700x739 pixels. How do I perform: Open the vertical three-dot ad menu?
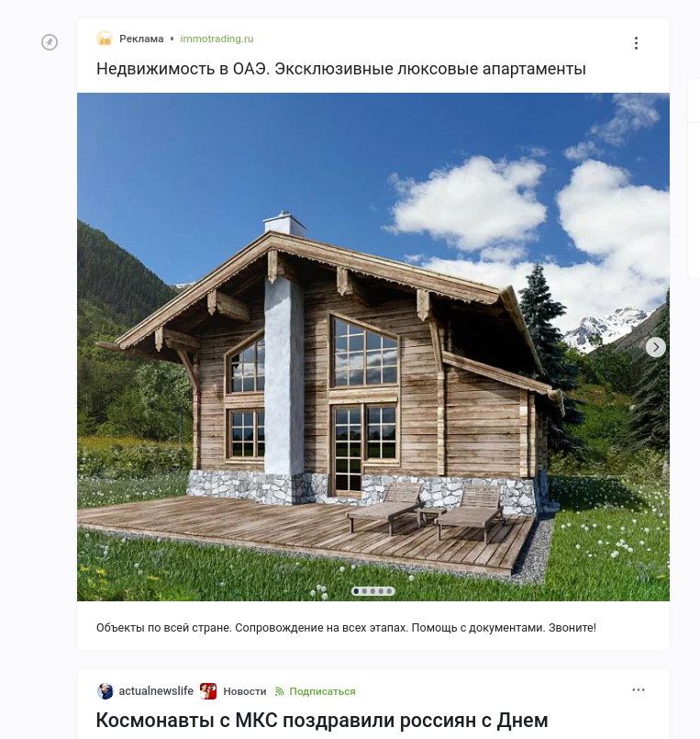(636, 43)
